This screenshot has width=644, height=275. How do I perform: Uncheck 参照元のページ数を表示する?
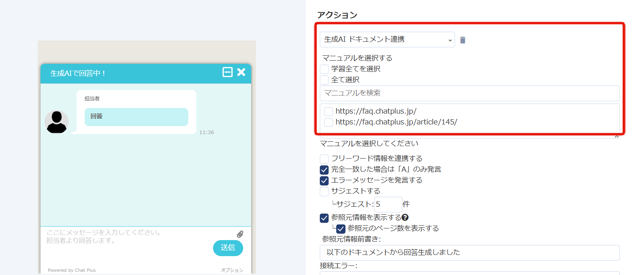(341, 228)
